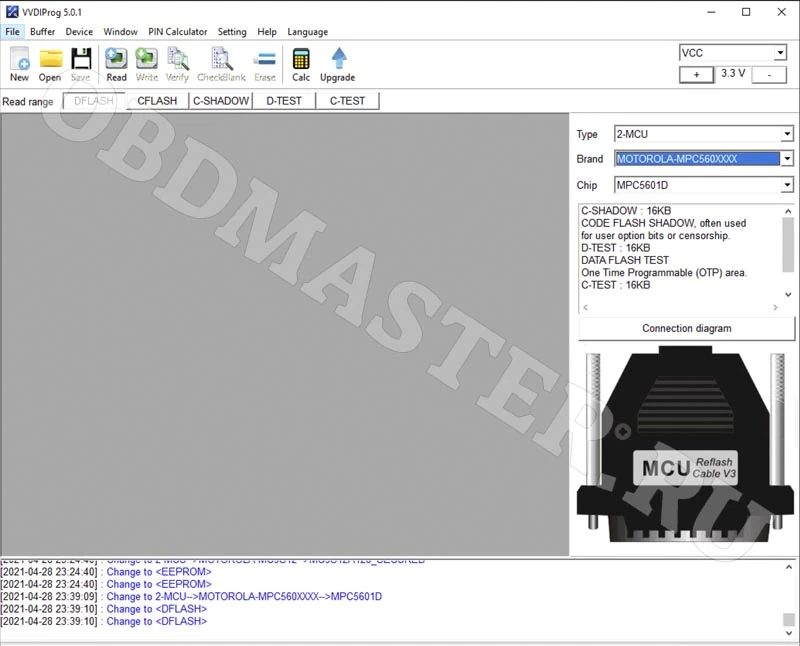Open the Buffer menu
This screenshot has width=800, height=646.
[42, 32]
